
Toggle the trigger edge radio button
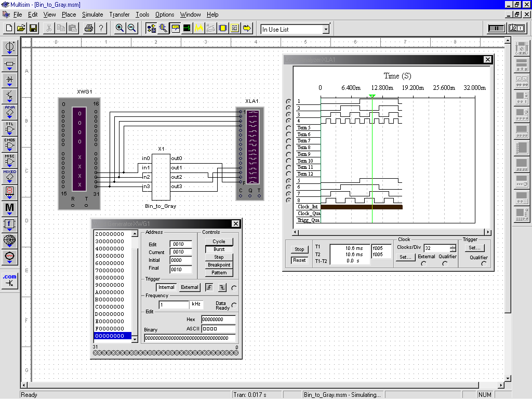pyautogui.click(x=234, y=288)
